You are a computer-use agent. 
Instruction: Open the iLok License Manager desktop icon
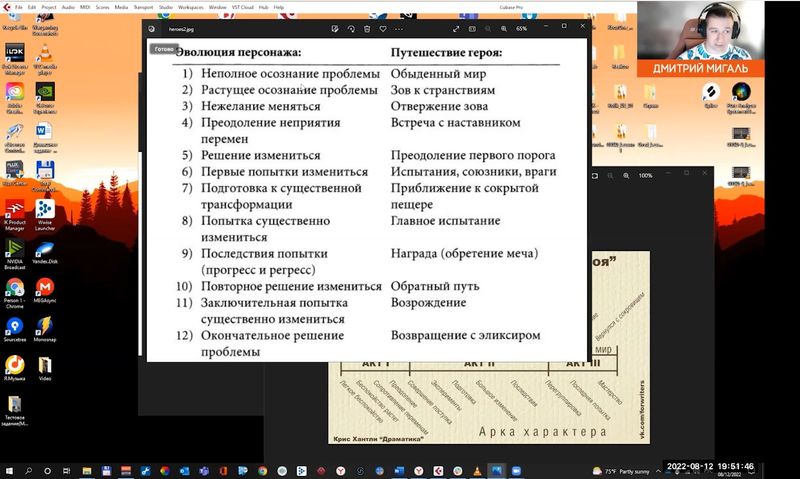point(15,57)
